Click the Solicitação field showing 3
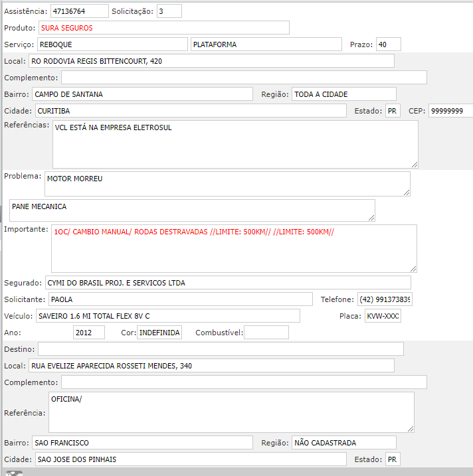 tap(169, 11)
